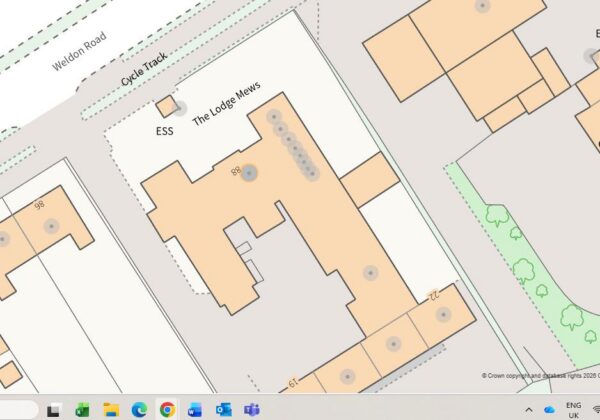Open Microsoft Teams from the taskbar
This screenshot has height=420, width=600.
pyautogui.click(x=252, y=410)
